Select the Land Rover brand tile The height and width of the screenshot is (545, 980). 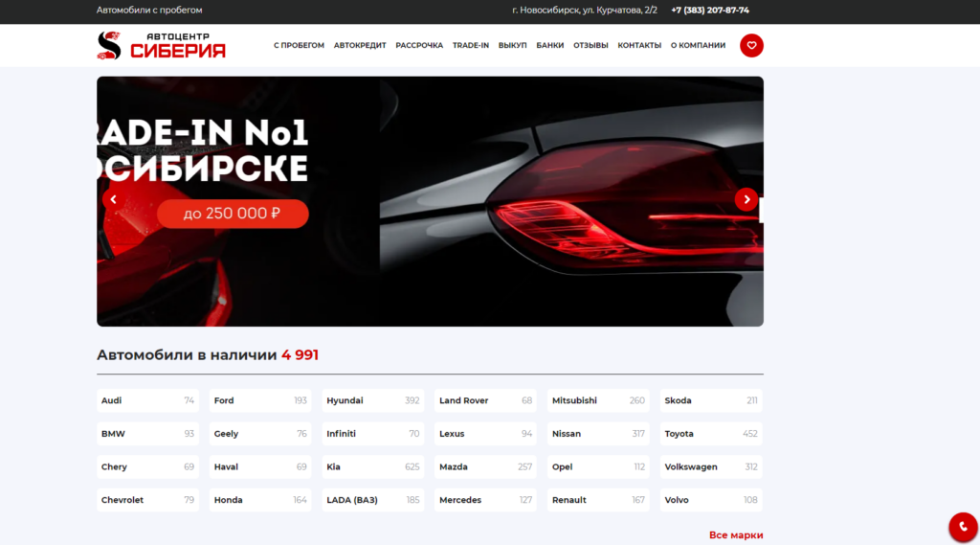tap(485, 400)
